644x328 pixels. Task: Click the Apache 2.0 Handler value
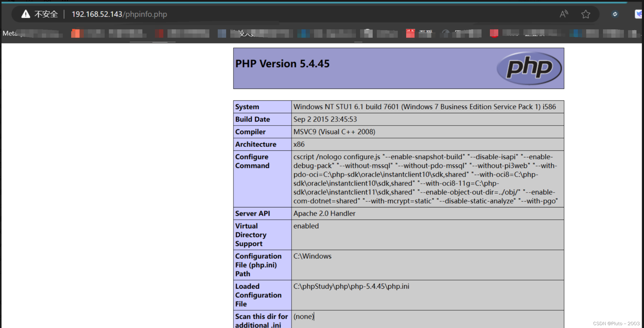click(324, 213)
